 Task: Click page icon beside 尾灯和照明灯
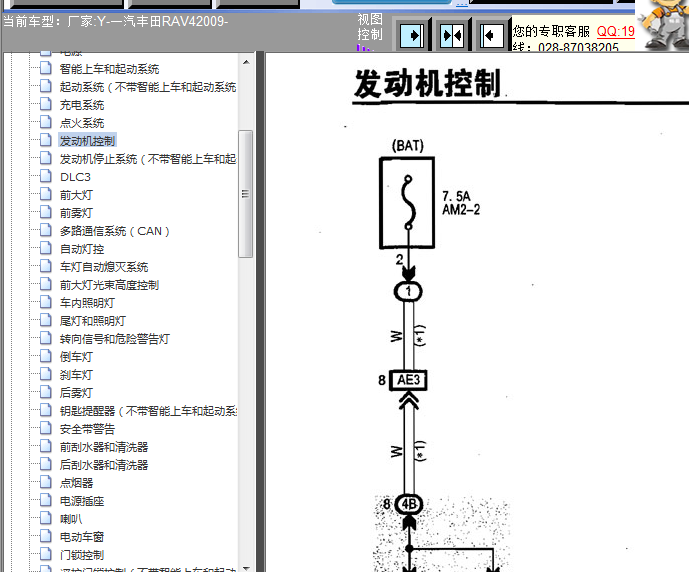pyautogui.click(x=46, y=320)
